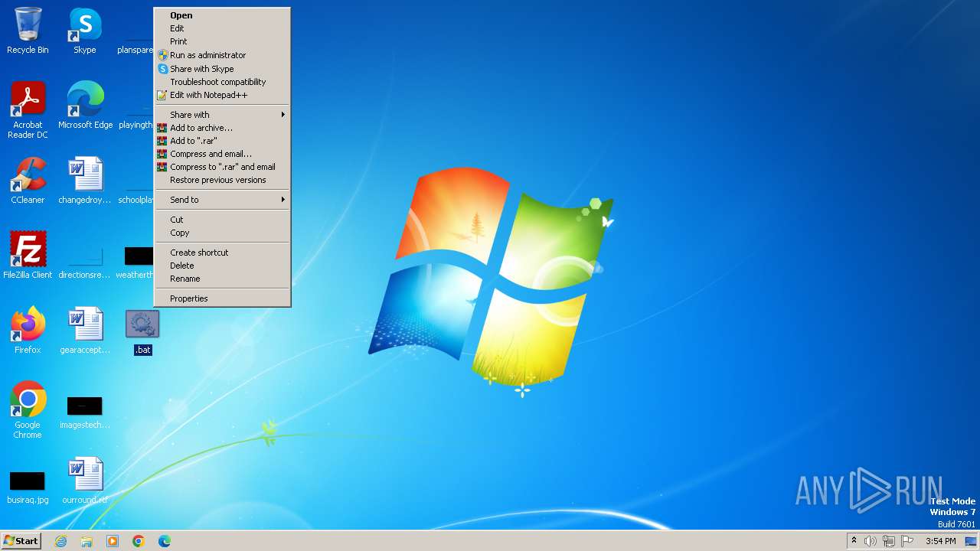980x551 pixels.
Task: Show hidden system tray icons
Action: (x=854, y=541)
